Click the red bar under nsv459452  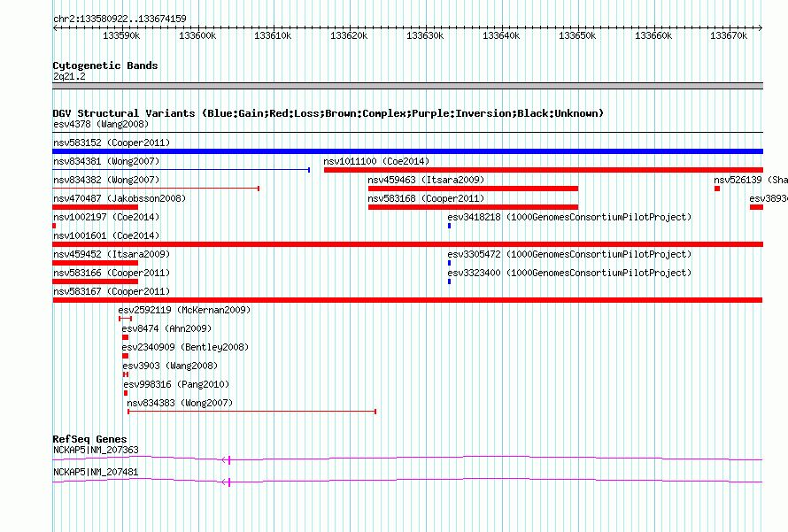(x=95, y=263)
